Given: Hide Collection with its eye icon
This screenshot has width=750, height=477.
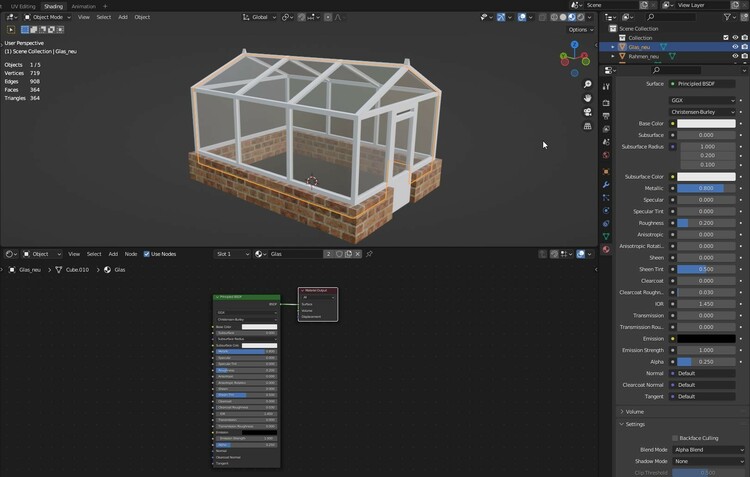Looking at the screenshot, I should pyautogui.click(x=735, y=38).
